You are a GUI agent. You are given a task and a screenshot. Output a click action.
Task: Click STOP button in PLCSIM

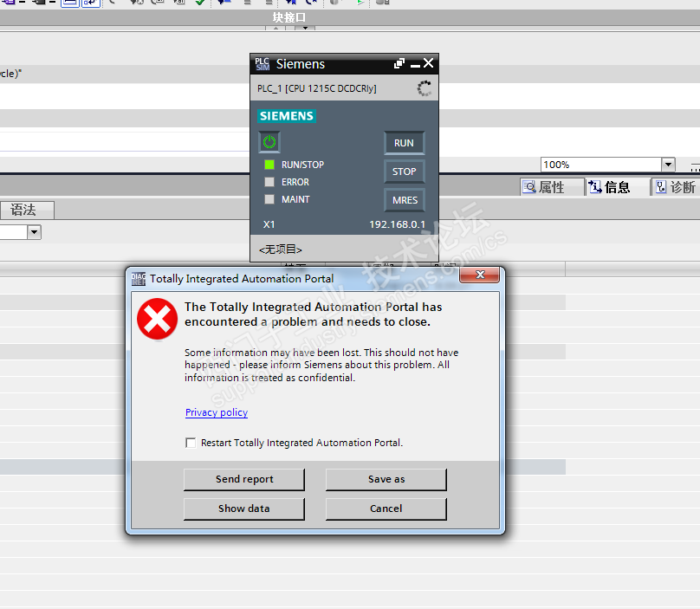404,172
